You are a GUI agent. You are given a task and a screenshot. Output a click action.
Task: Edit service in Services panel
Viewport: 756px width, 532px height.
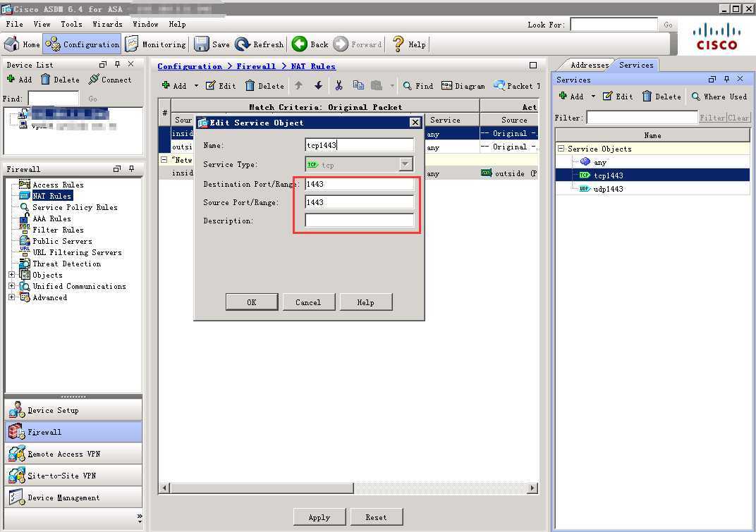coord(618,97)
